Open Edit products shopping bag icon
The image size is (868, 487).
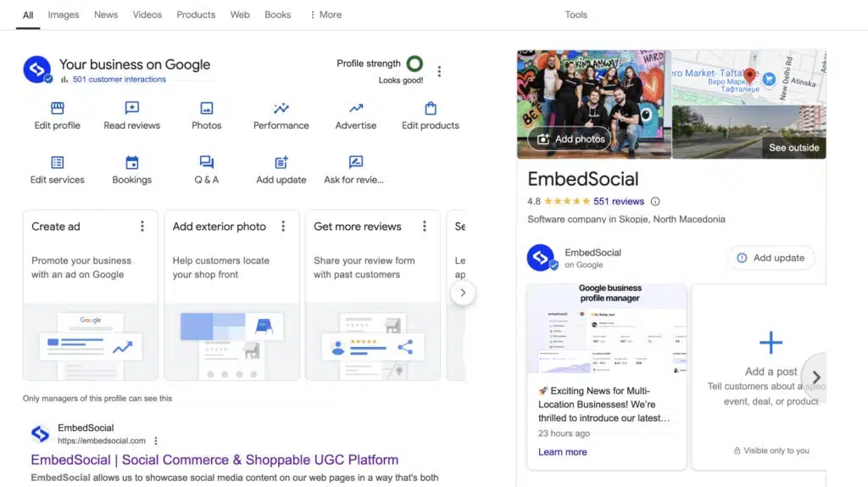click(431, 108)
